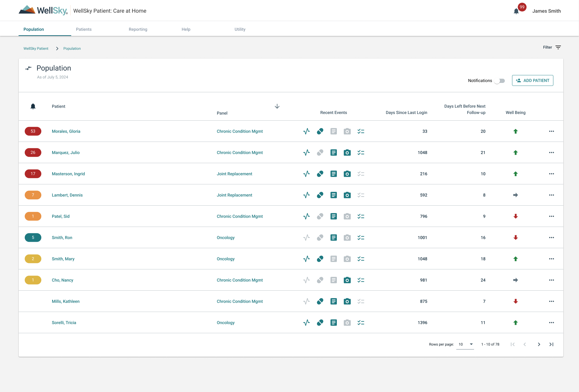Click the checklist icon for Smith, Mary
The width and height of the screenshot is (579, 392).
click(x=361, y=259)
